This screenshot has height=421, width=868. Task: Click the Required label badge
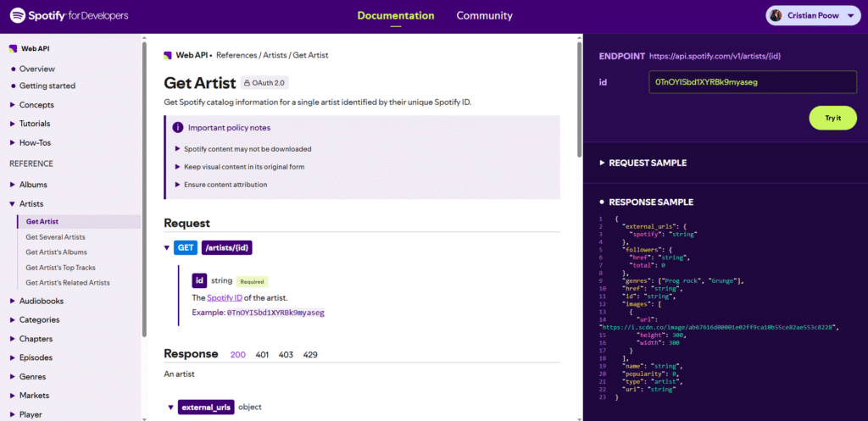252,281
